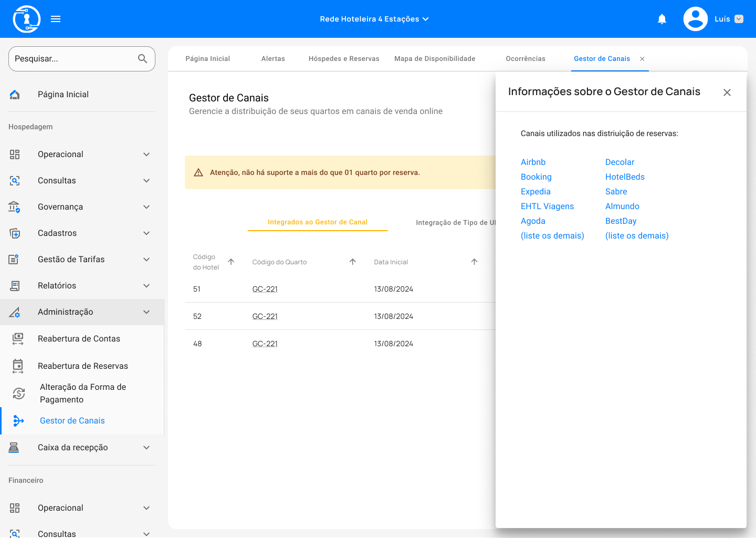Screen dimensions: 756x538
Task: Switch to Mapa de Disponibilidade tab
Action: 435,59
